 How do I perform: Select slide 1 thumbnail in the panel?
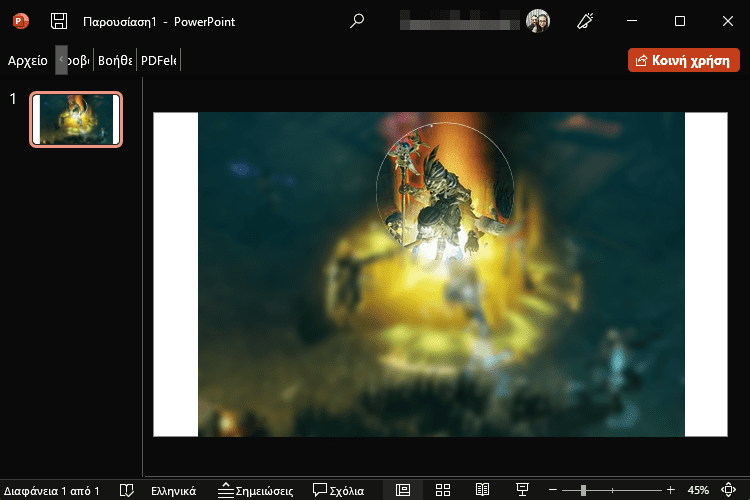pos(76,119)
